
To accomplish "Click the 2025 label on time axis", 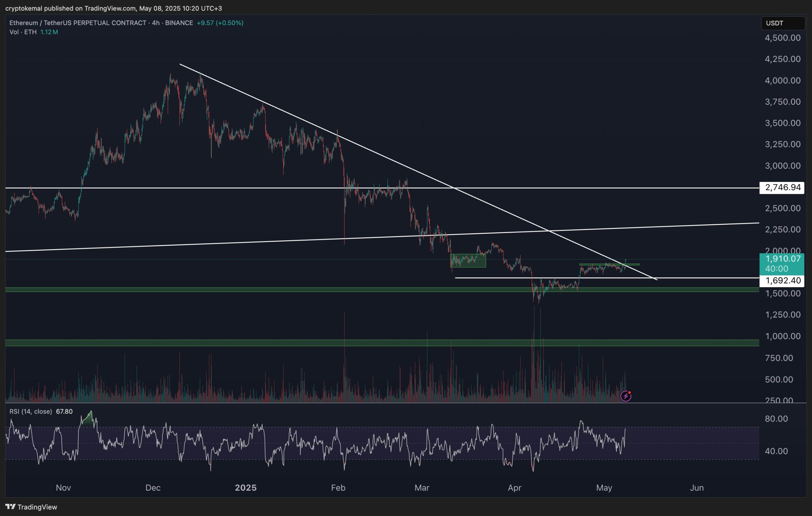I will point(246,488).
